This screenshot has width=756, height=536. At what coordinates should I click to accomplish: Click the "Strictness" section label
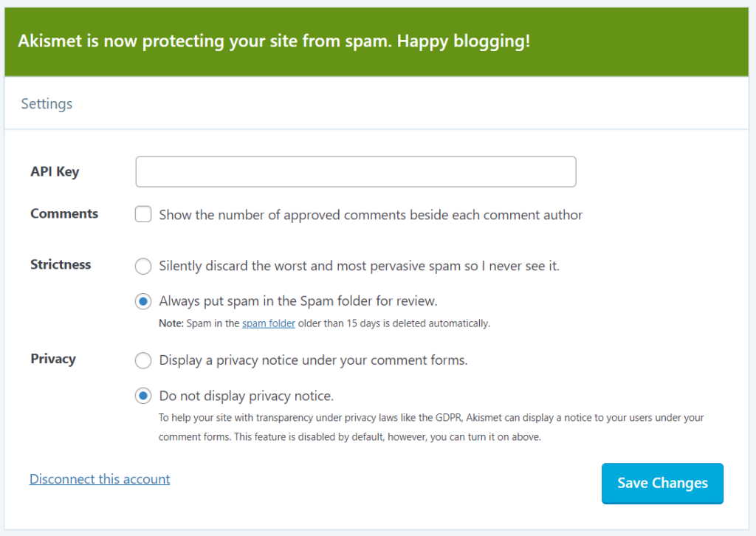point(61,264)
